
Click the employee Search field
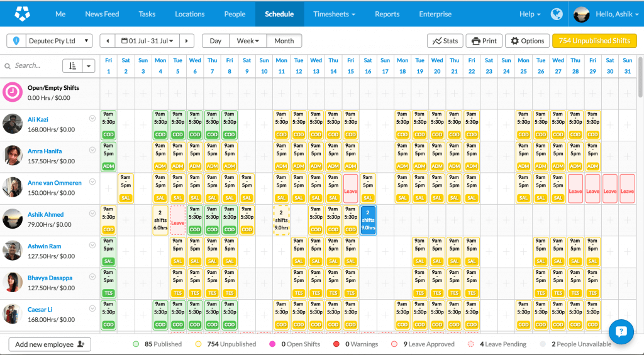[x=31, y=65]
